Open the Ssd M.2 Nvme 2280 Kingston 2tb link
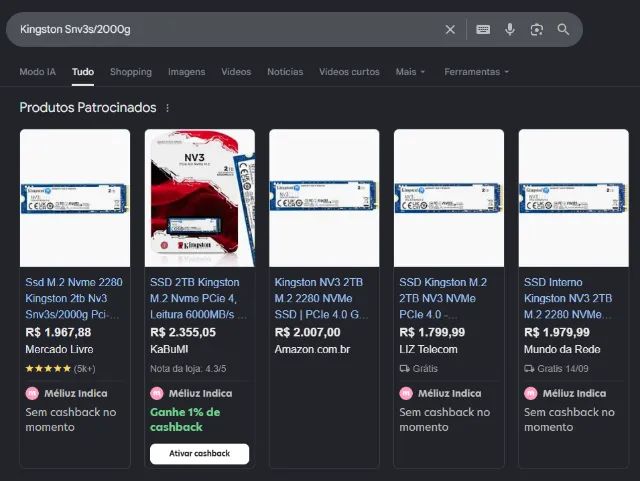The width and height of the screenshot is (640, 481). coord(74,298)
